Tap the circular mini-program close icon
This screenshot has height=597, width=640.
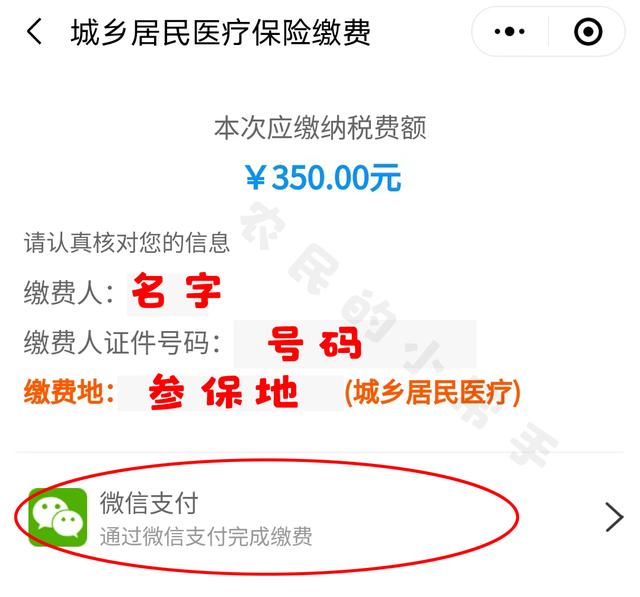(x=588, y=31)
